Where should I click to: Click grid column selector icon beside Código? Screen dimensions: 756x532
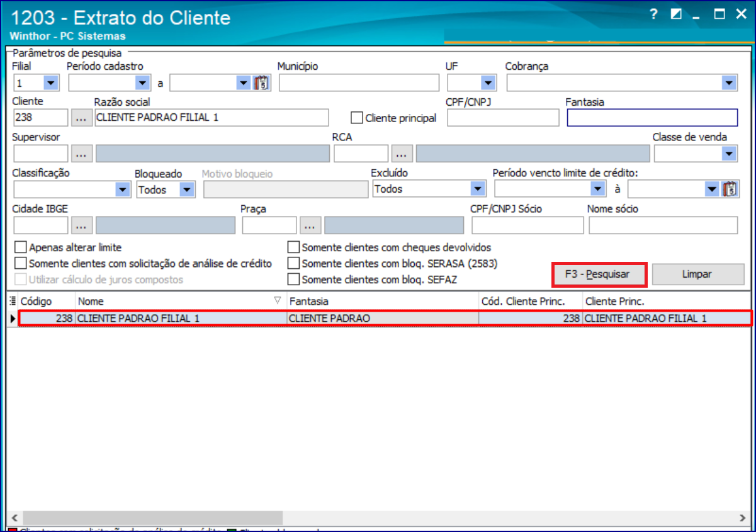pyautogui.click(x=13, y=302)
